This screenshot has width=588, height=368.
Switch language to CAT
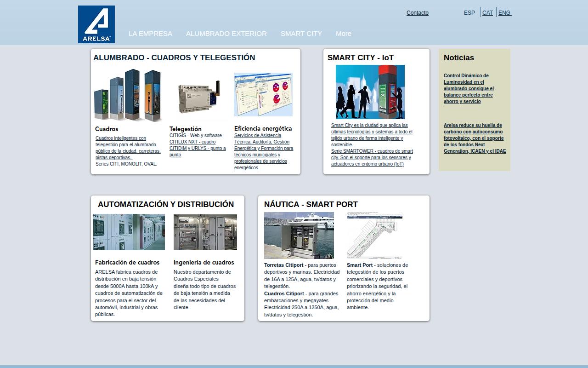(487, 13)
